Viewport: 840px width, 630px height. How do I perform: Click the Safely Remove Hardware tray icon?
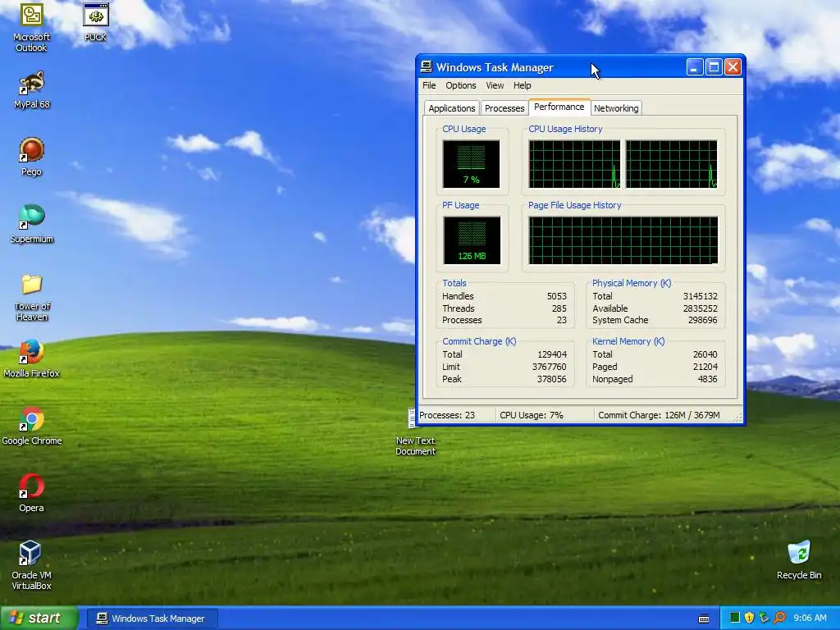764,618
